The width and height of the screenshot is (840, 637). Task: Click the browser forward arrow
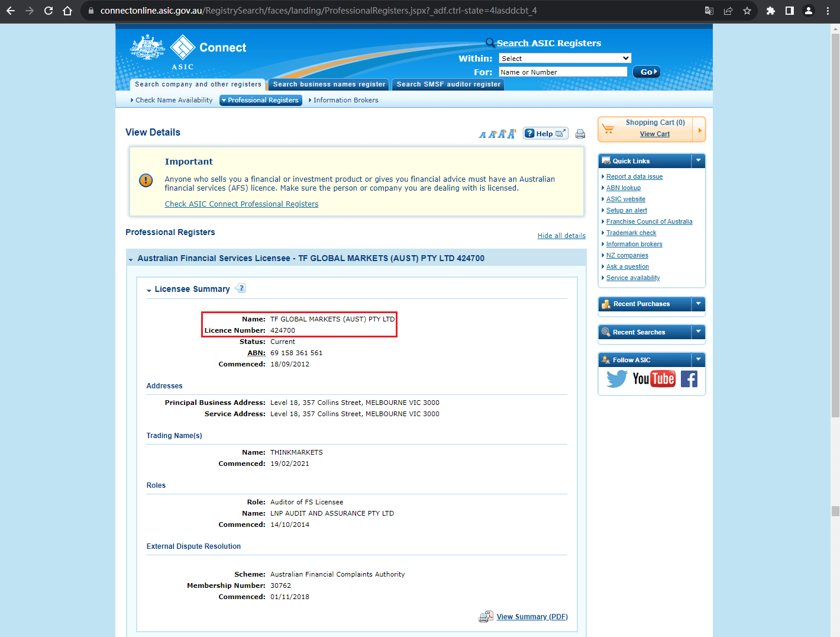click(30, 11)
